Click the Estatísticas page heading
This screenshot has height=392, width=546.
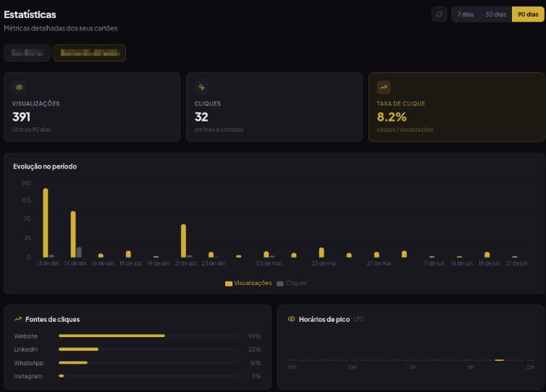tap(30, 14)
